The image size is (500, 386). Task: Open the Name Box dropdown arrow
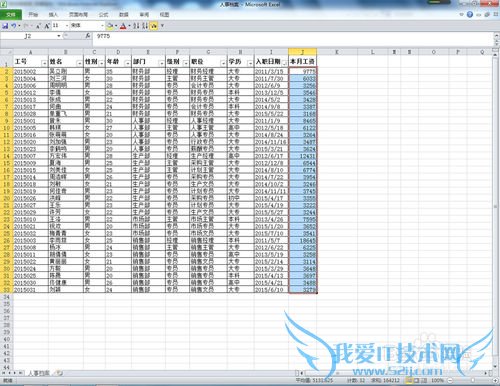point(59,36)
